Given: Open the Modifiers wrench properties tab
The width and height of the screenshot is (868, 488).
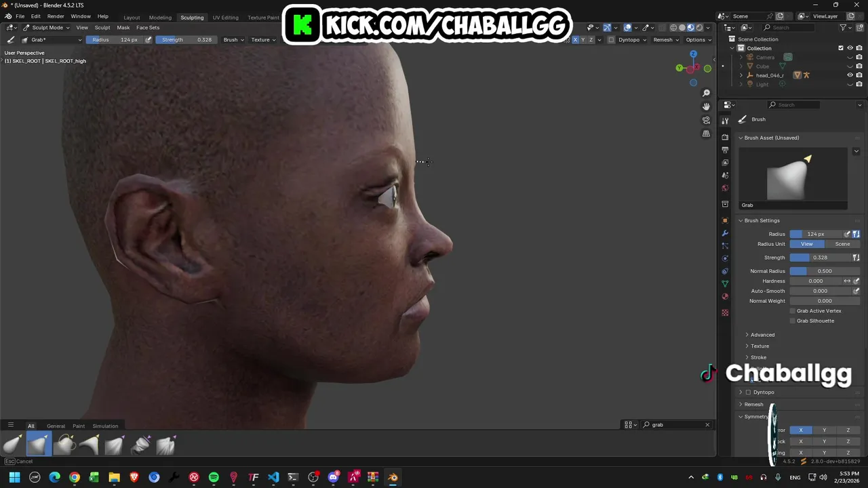Looking at the screenshot, I should (725, 233).
